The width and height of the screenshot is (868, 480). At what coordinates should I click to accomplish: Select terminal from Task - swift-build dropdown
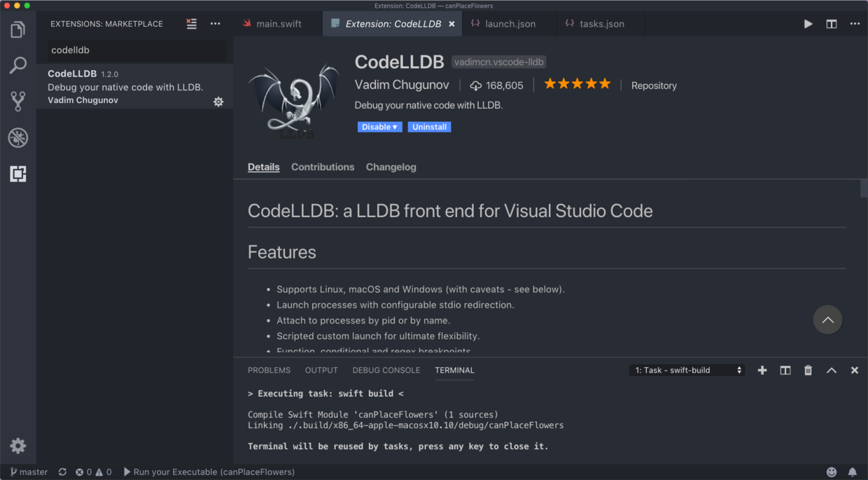pyautogui.click(x=687, y=370)
